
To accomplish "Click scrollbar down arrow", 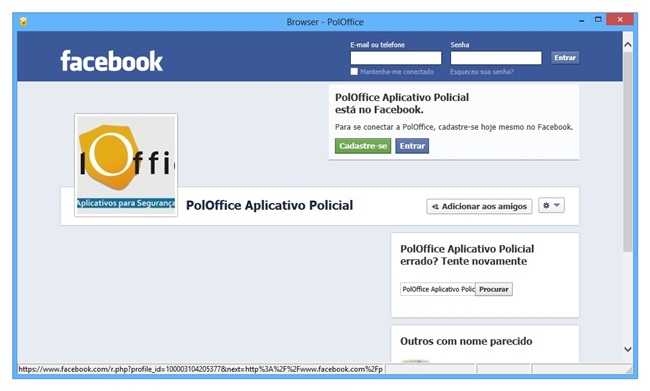I will [x=628, y=349].
